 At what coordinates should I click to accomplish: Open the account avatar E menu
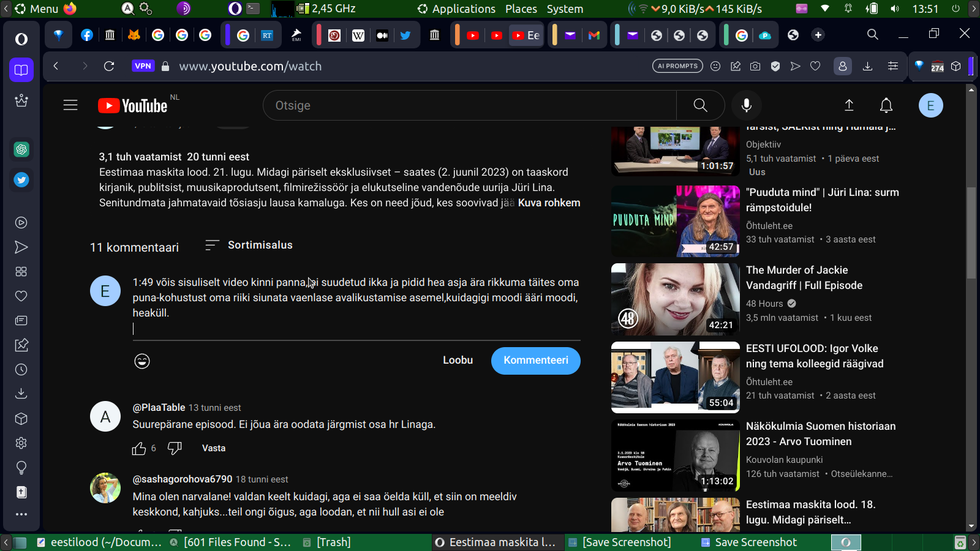(x=930, y=105)
